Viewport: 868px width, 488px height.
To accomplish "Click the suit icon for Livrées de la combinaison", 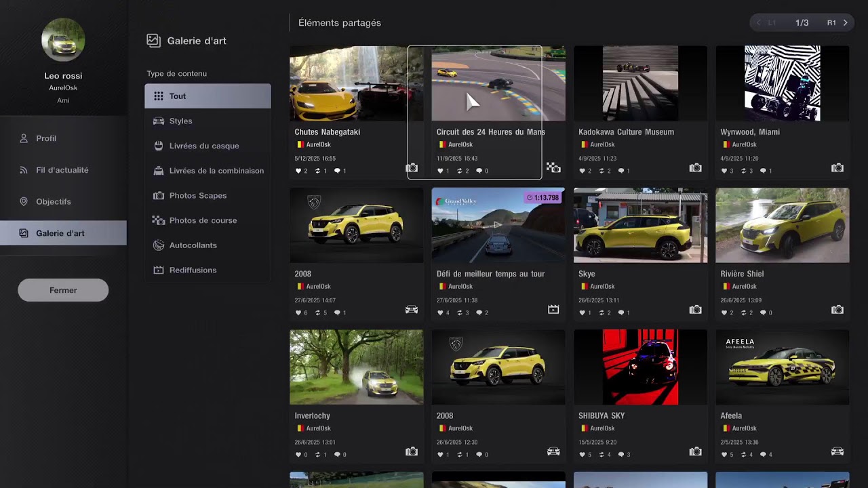I will [159, 171].
